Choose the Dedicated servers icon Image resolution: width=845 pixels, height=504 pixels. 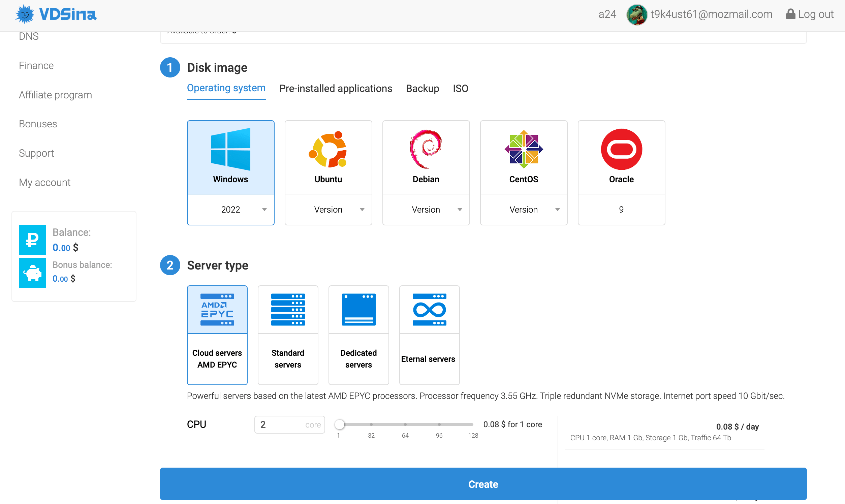pyautogui.click(x=358, y=310)
